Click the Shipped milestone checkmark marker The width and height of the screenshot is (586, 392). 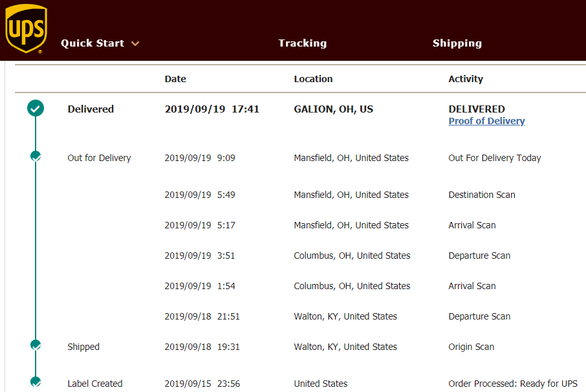point(36,345)
